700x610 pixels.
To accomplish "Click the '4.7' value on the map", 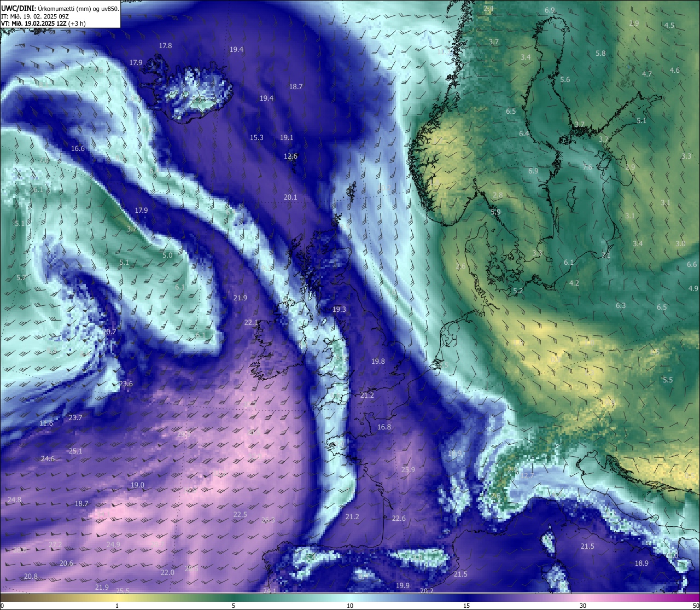I will pyautogui.click(x=647, y=74).
